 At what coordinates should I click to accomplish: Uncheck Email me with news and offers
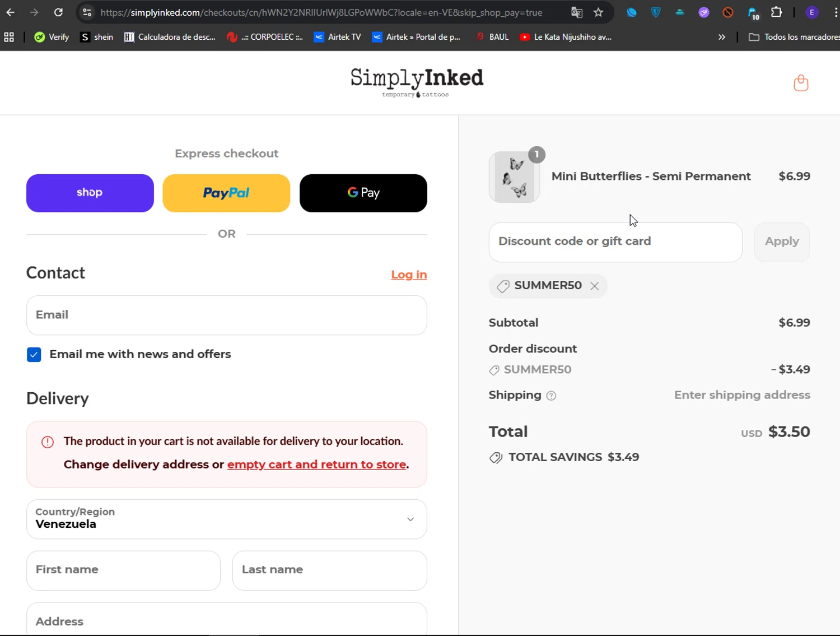click(x=34, y=355)
